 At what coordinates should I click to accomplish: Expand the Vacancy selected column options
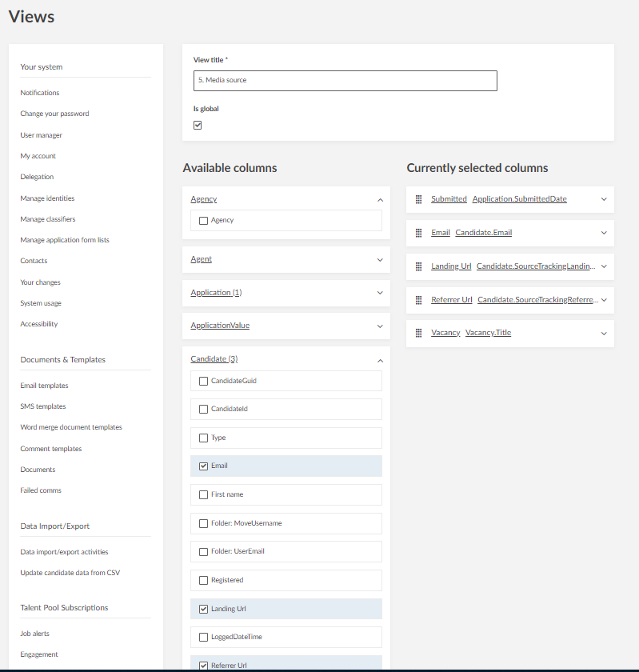(604, 333)
